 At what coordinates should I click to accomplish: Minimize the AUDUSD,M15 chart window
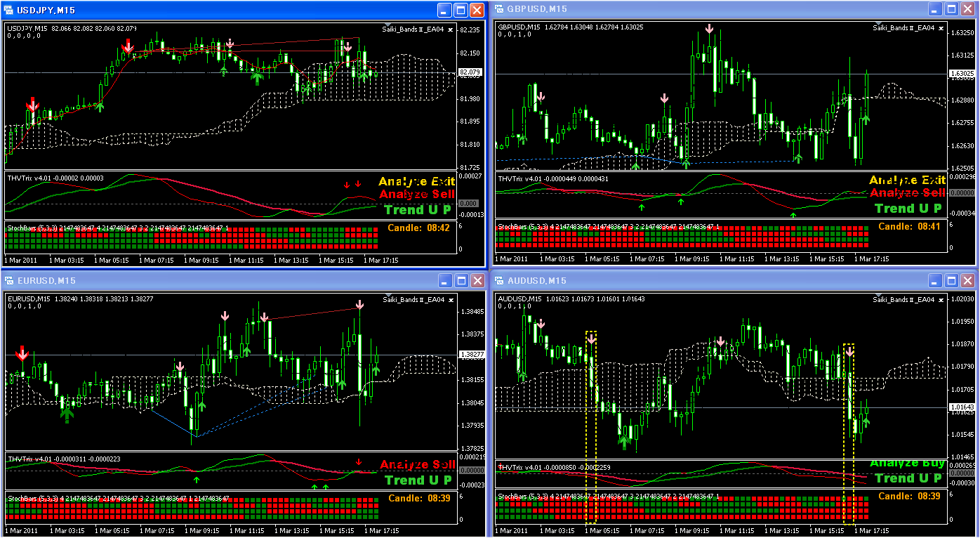934,281
